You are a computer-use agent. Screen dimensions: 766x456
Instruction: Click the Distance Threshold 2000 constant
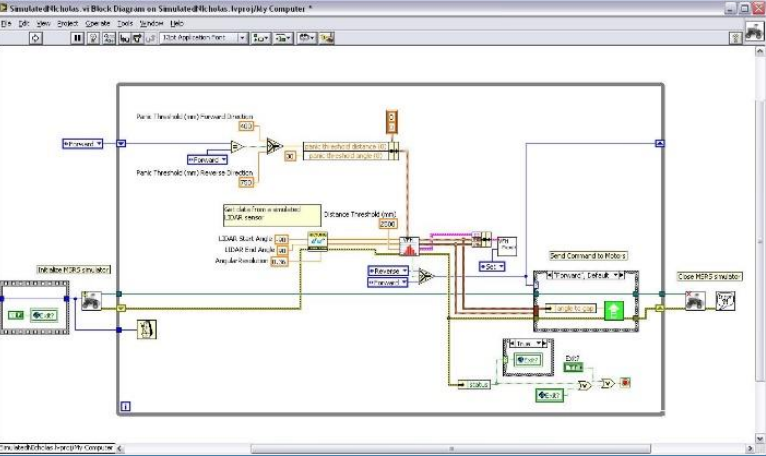click(x=388, y=224)
